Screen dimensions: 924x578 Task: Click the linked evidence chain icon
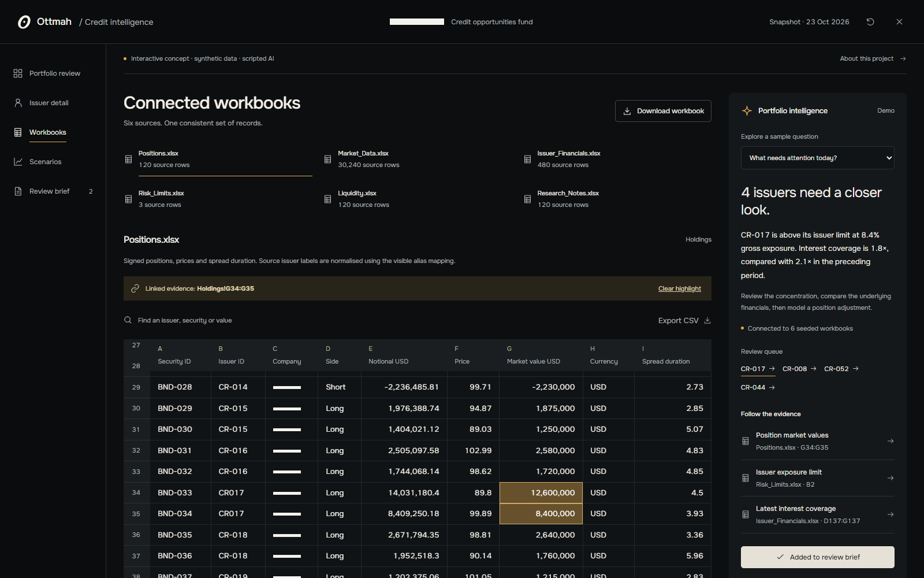pos(135,288)
